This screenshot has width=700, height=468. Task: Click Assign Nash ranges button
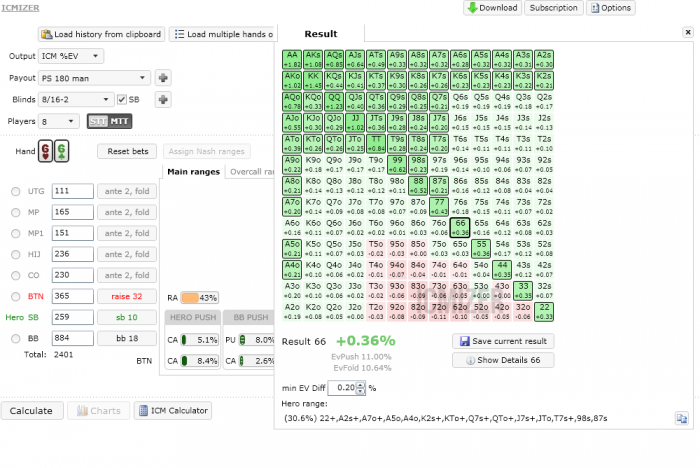[206, 151]
